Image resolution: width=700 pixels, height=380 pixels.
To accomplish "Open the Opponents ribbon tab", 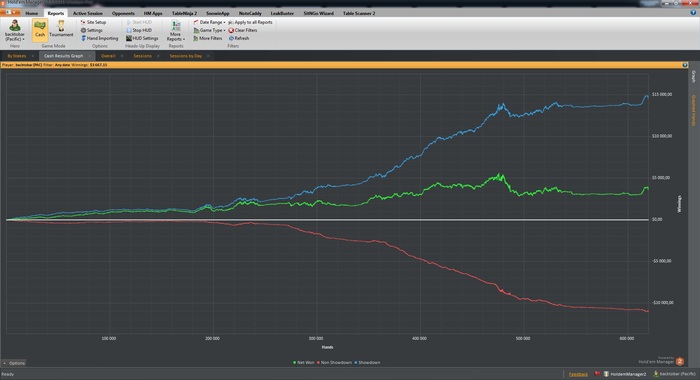I will (x=123, y=13).
